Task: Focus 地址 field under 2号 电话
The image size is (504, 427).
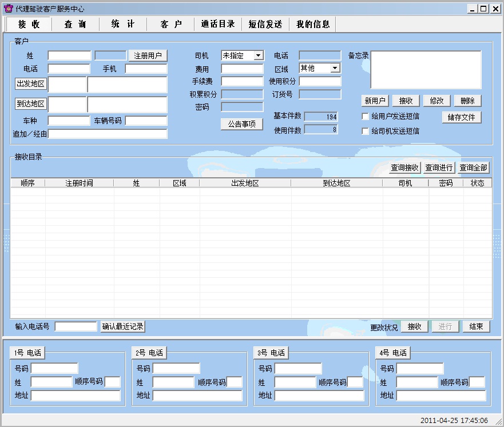Action: coord(197,395)
